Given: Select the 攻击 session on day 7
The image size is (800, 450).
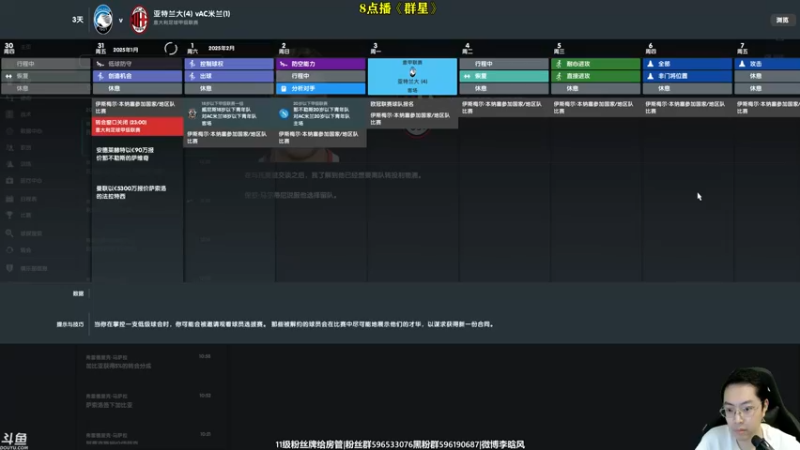Looking at the screenshot, I should pos(767,64).
